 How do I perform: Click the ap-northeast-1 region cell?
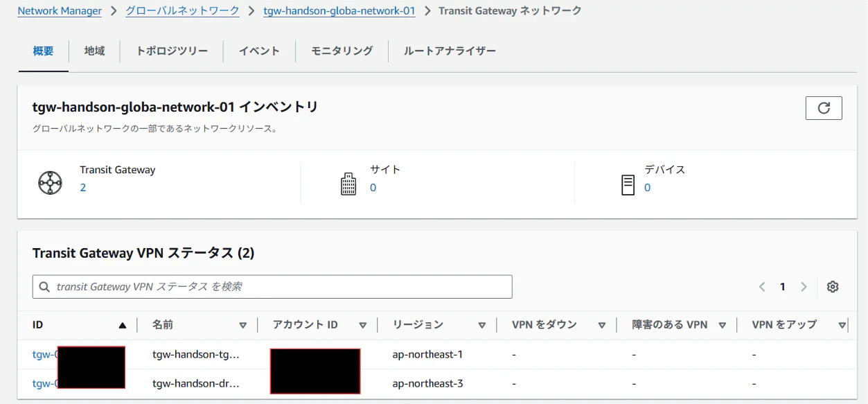click(x=427, y=355)
